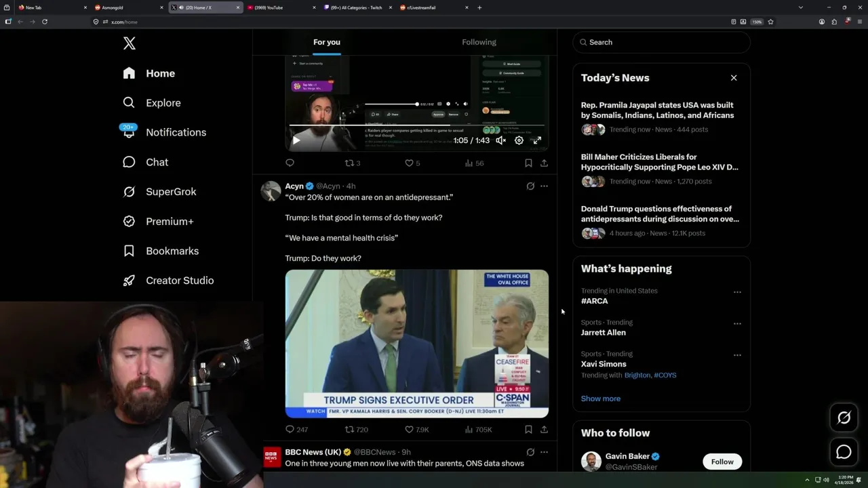Share the top video post
This screenshot has width=868, height=488.
[x=544, y=163]
